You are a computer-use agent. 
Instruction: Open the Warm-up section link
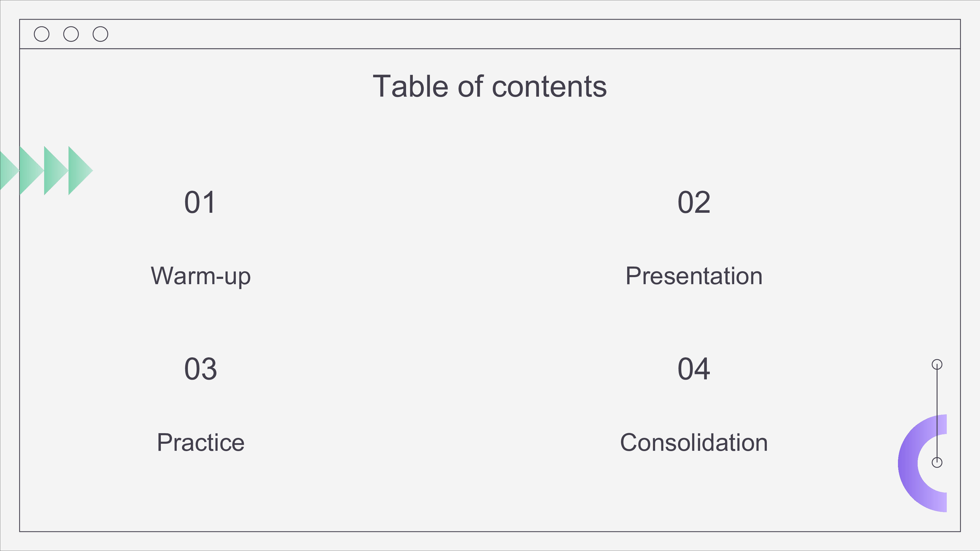[201, 276]
